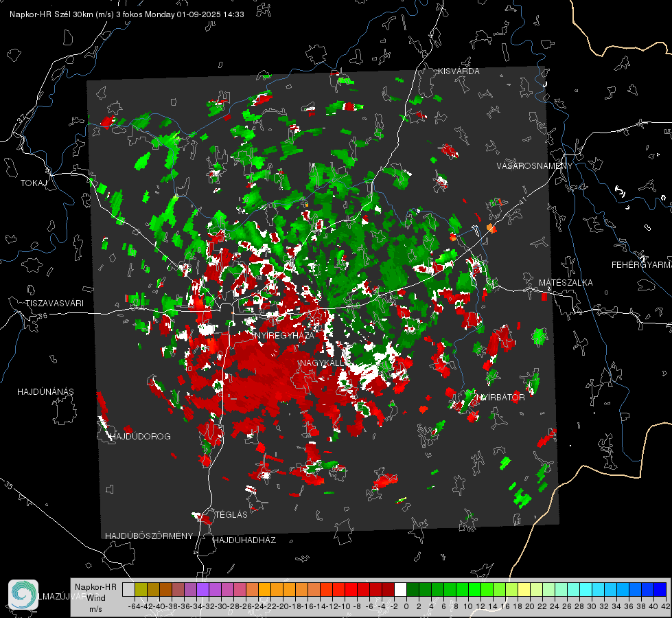Click the 42 value at the legend's end

(666, 606)
